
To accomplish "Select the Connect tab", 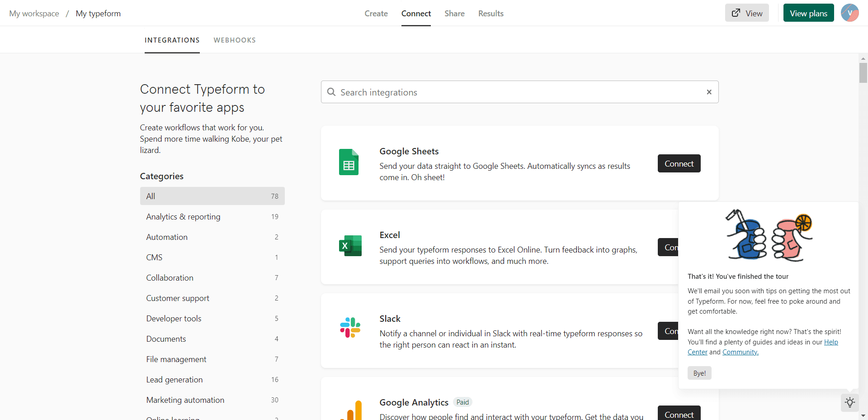I will (416, 14).
